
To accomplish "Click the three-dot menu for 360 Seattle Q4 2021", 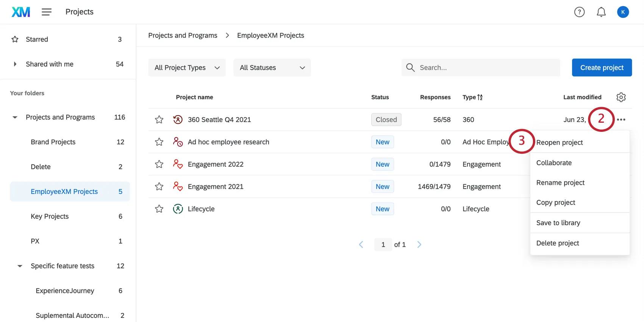I will tap(621, 120).
